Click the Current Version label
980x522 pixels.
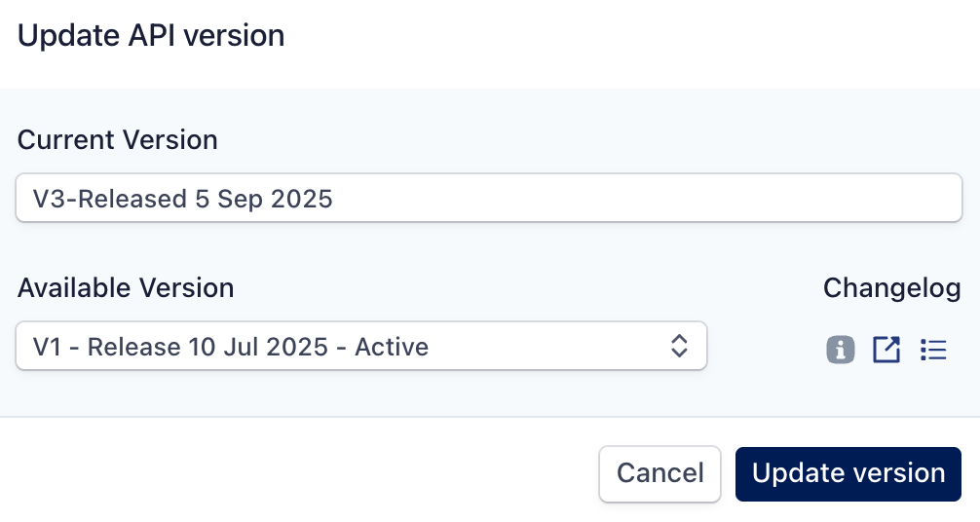pos(118,140)
